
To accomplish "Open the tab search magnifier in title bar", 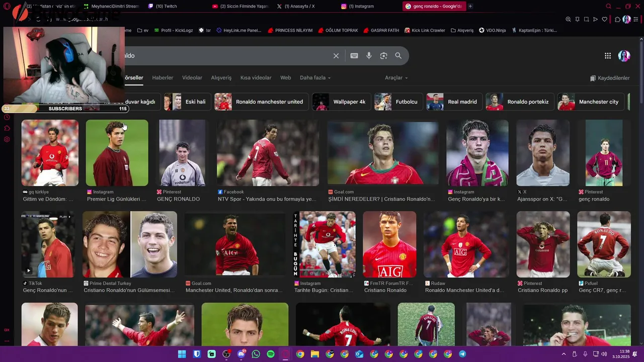I will pyautogui.click(x=608, y=7).
